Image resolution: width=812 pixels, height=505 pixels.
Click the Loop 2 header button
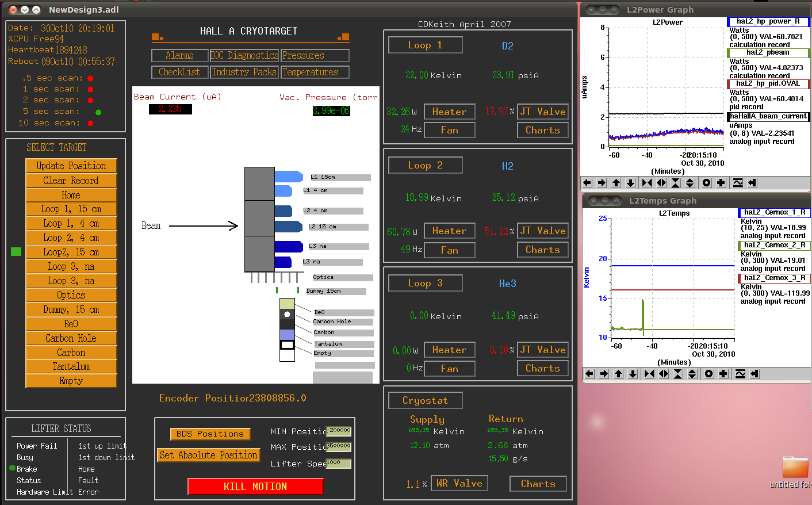[x=426, y=165]
